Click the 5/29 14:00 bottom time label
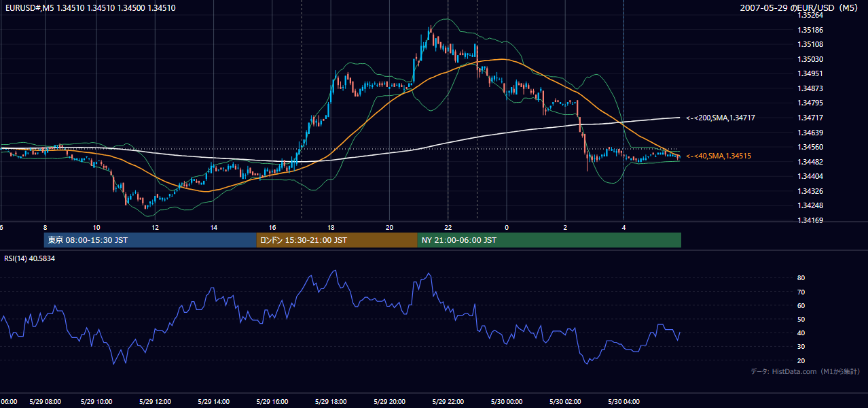Screen dimensions: 868x408 (213, 401)
